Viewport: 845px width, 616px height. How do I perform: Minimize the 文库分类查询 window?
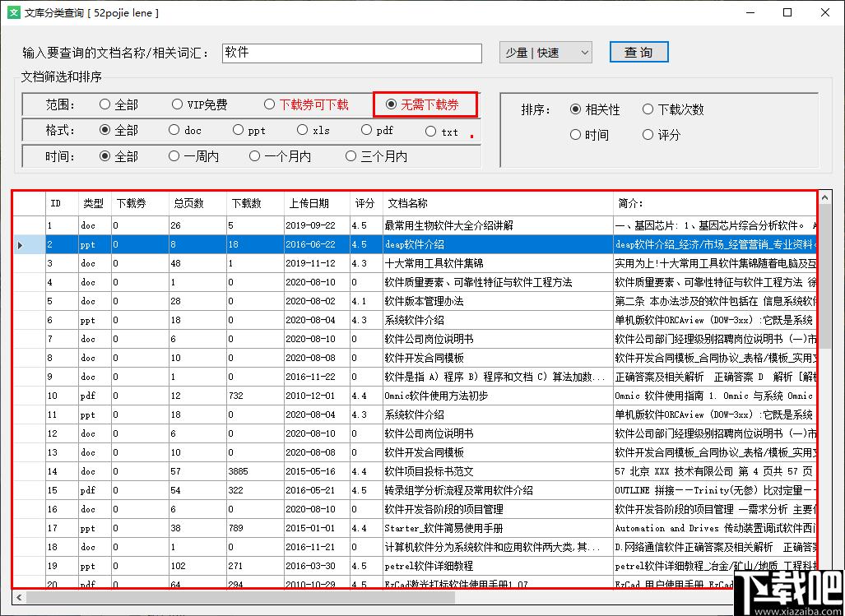pos(750,12)
